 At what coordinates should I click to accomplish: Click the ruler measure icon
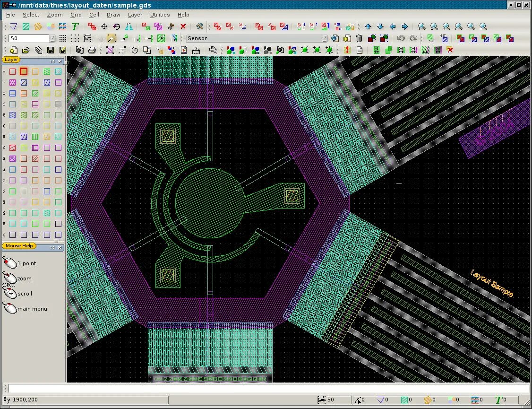click(196, 50)
